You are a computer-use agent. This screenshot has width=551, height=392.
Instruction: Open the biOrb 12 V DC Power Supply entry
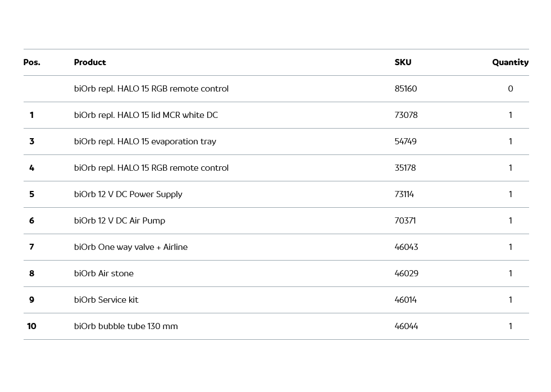point(128,194)
